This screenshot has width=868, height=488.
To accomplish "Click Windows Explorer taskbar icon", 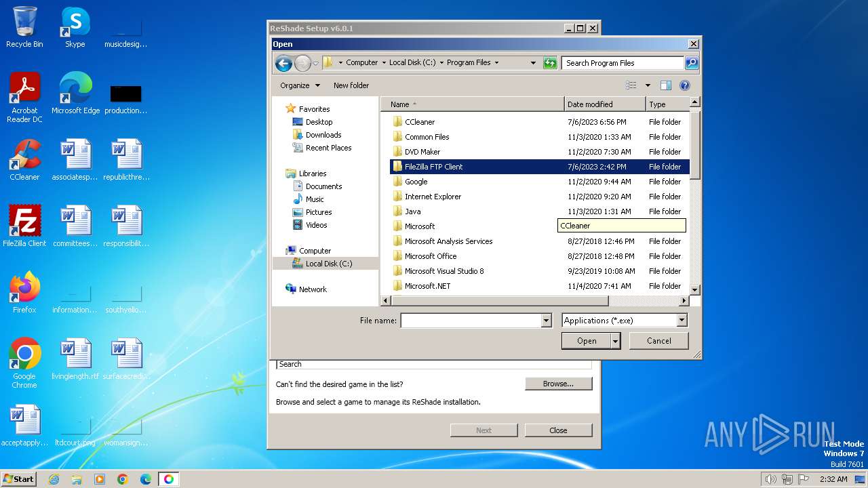I will [77, 479].
